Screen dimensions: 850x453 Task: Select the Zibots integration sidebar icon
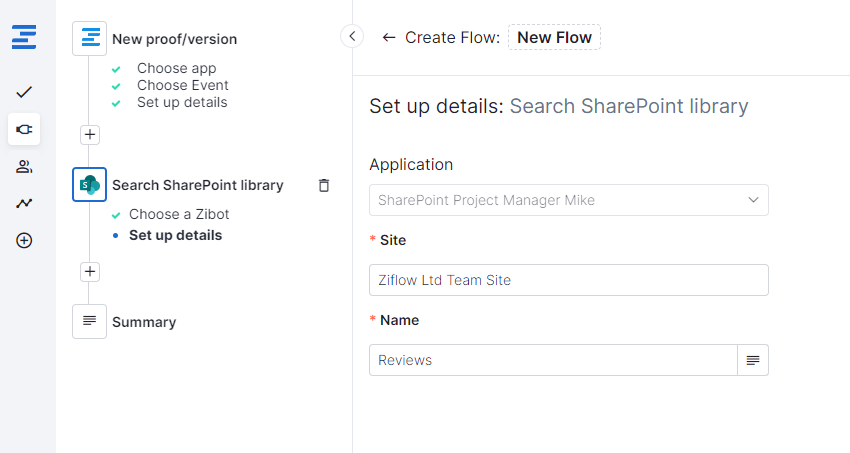[25, 129]
